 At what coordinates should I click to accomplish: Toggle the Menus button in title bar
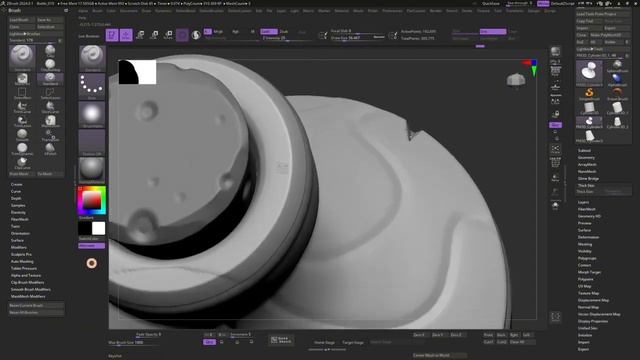[543, 3]
